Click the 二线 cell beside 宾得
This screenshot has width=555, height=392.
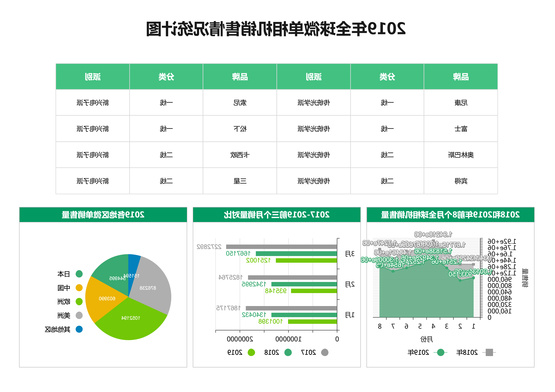(x=387, y=181)
